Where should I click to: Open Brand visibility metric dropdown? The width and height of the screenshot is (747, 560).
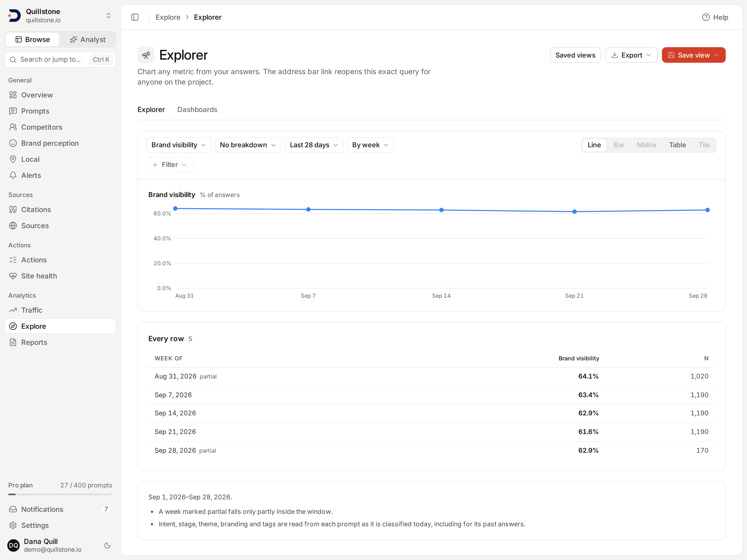tap(179, 145)
